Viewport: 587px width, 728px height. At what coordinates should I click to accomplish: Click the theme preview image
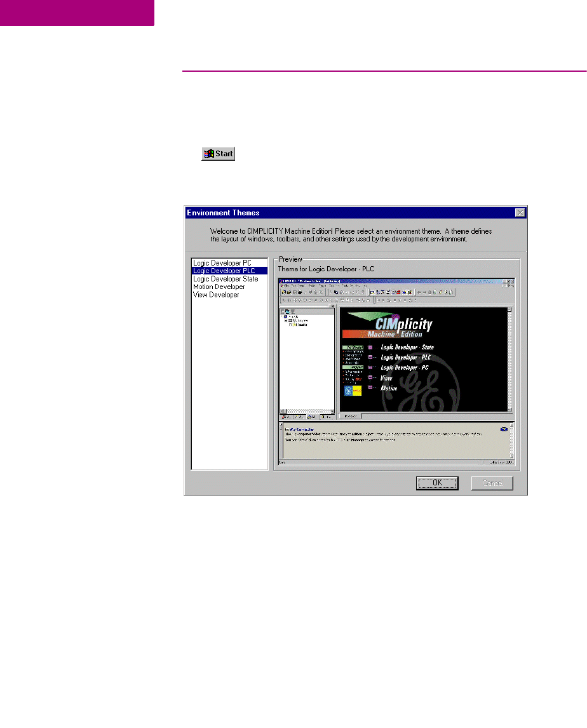pyautogui.click(x=396, y=372)
